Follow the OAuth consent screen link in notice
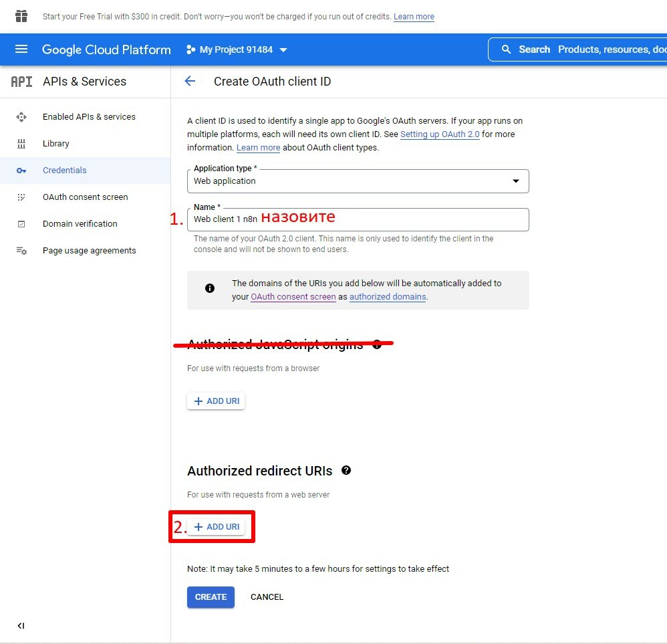The height and width of the screenshot is (644, 667). 293,297
